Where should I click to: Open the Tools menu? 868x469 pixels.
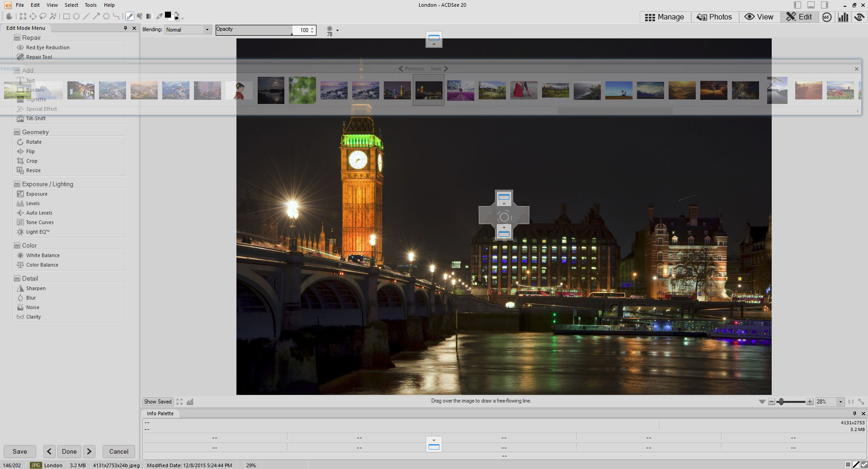[90, 5]
